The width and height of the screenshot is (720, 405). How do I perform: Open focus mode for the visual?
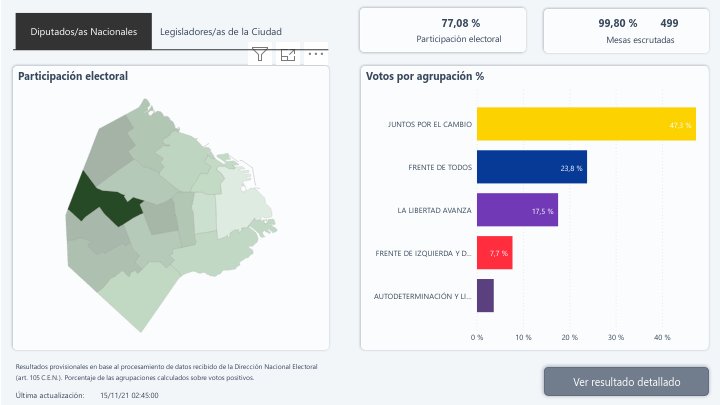click(288, 55)
